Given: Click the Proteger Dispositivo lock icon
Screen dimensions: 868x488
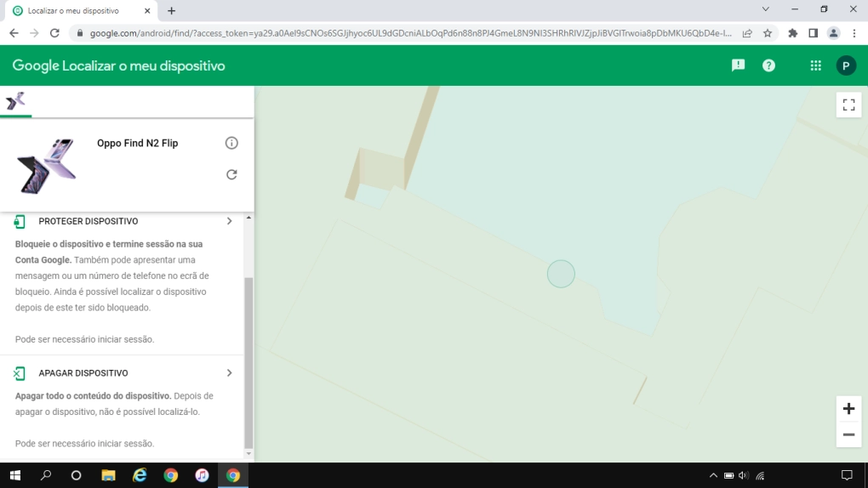Looking at the screenshot, I should point(20,221).
